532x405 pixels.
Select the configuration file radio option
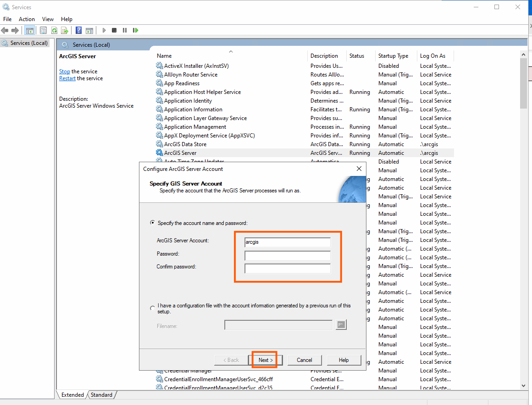153,308
